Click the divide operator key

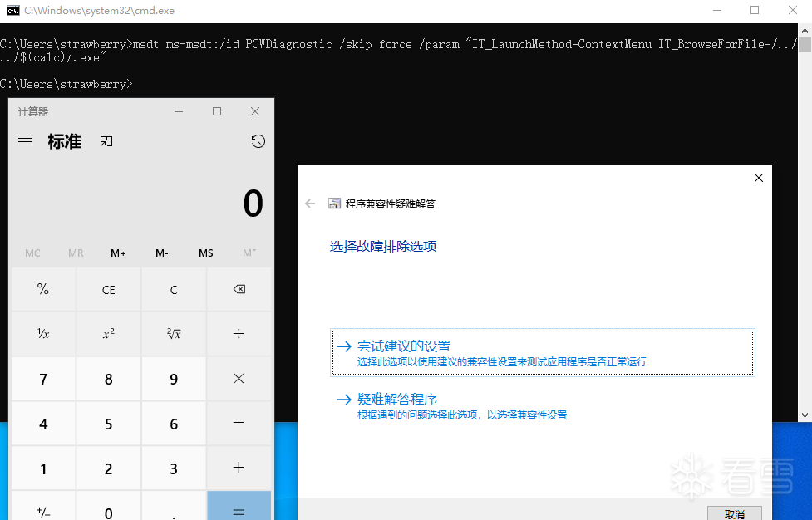click(239, 334)
